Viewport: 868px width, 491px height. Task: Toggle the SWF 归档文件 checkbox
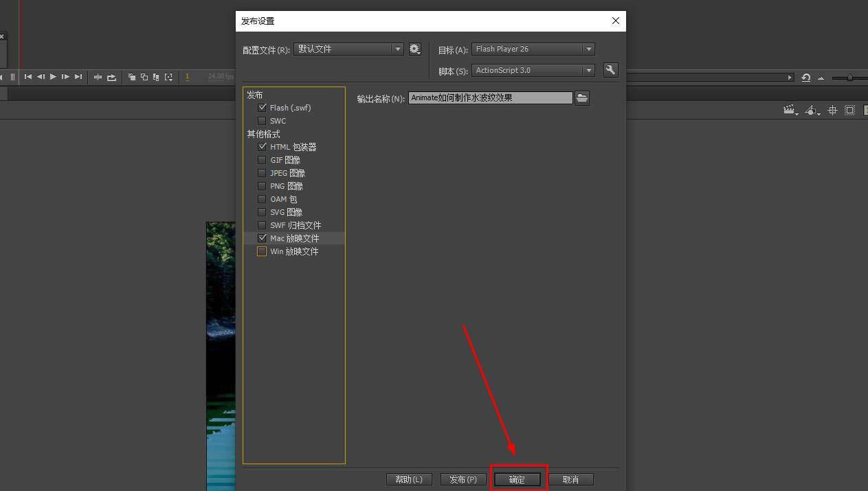point(262,225)
